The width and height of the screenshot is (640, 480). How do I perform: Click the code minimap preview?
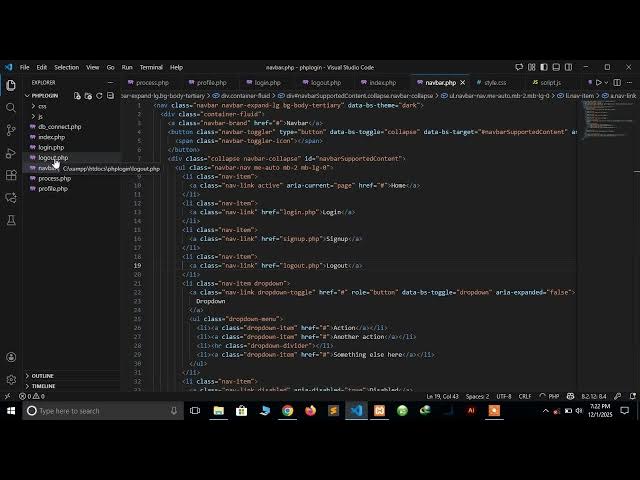[606, 120]
